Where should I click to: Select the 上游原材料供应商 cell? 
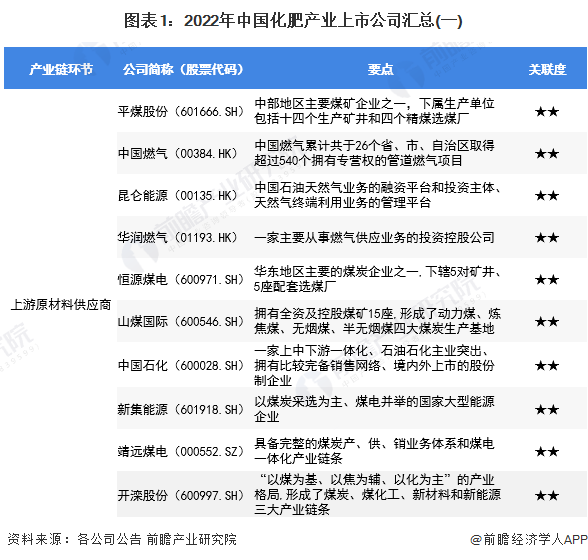click(61, 304)
